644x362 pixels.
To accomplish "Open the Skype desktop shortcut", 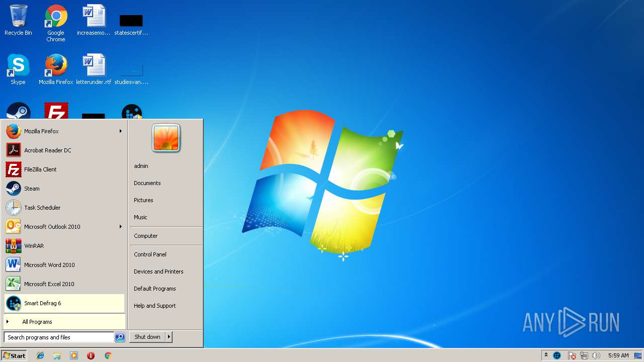I will pos(18,69).
